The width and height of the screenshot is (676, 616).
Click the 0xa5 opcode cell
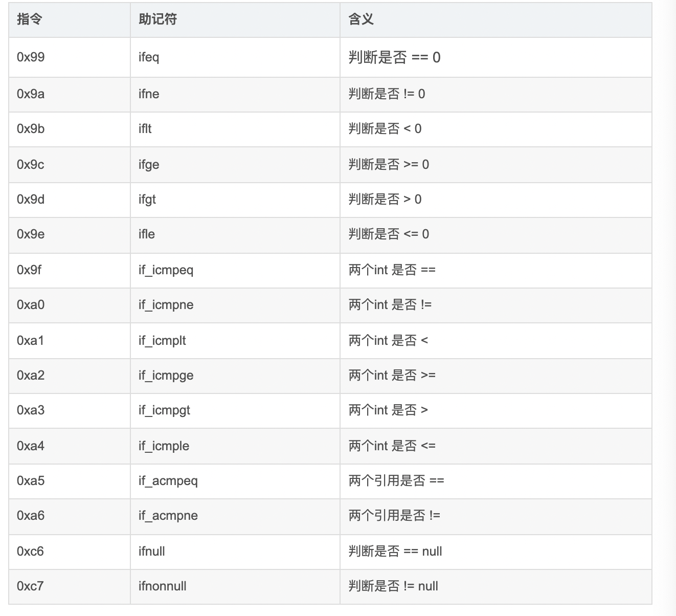(70, 481)
